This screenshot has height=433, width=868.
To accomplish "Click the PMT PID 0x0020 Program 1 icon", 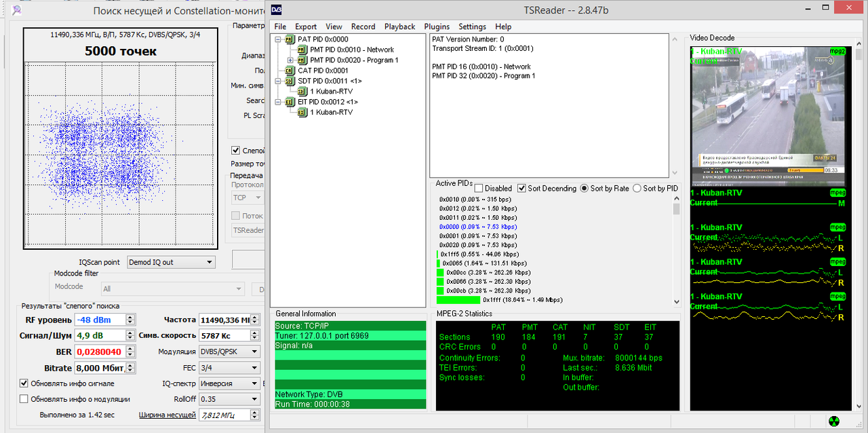I will [302, 60].
